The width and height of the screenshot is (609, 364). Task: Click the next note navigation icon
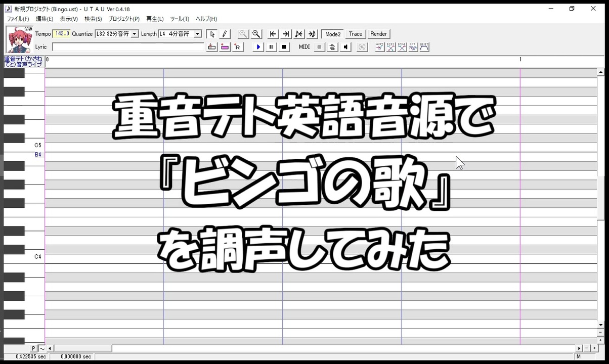[x=312, y=34]
